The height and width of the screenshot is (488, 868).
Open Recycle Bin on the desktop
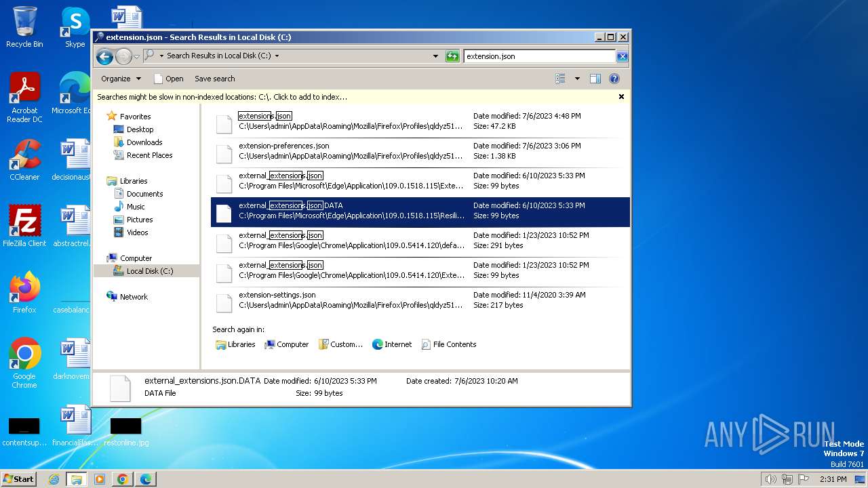(x=24, y=27)
